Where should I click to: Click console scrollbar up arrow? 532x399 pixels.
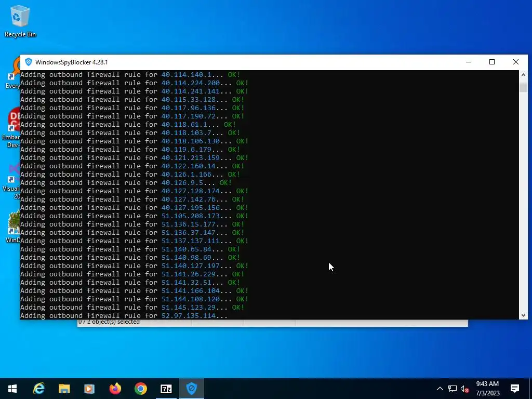tap(523, 75)
